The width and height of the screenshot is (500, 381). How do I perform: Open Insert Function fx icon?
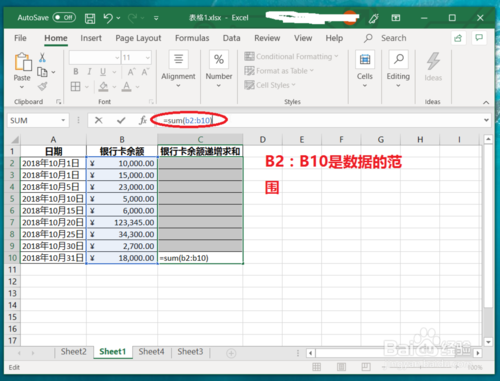[x=143, y=120]
